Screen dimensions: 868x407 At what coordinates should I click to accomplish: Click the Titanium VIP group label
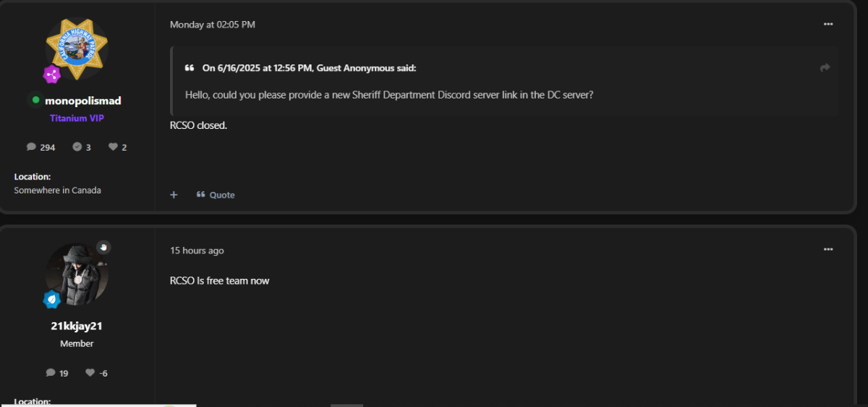77,118
